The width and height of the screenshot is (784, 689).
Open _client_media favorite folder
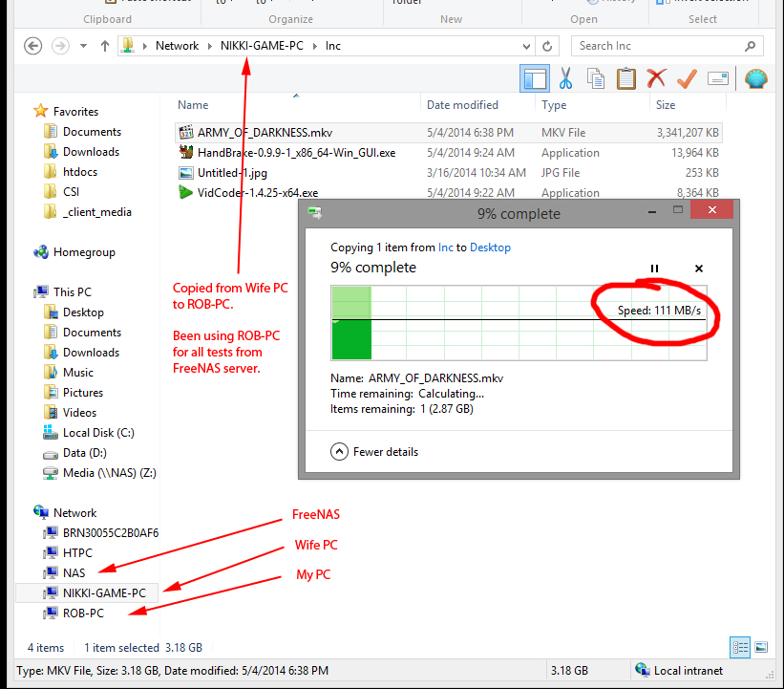97,212
